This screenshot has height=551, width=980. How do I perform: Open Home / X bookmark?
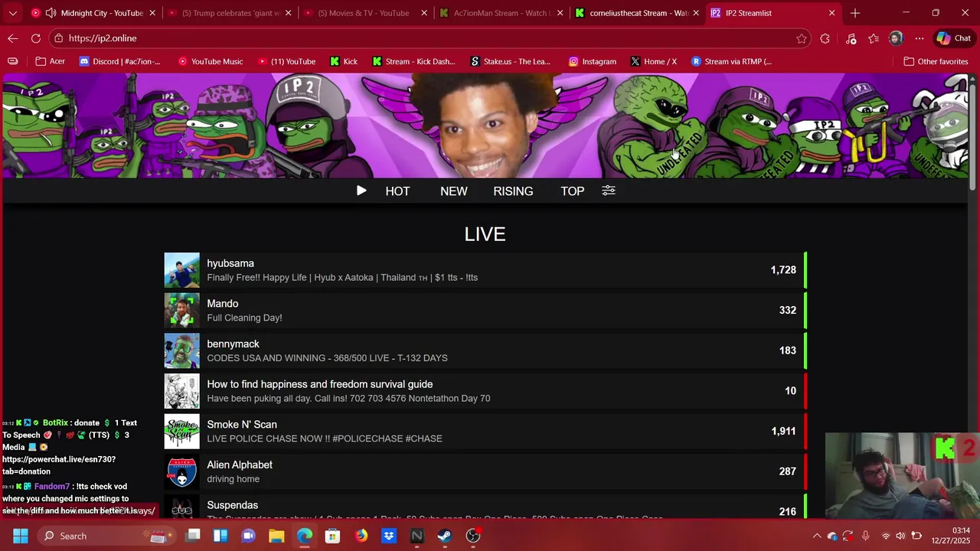[653, 61]
